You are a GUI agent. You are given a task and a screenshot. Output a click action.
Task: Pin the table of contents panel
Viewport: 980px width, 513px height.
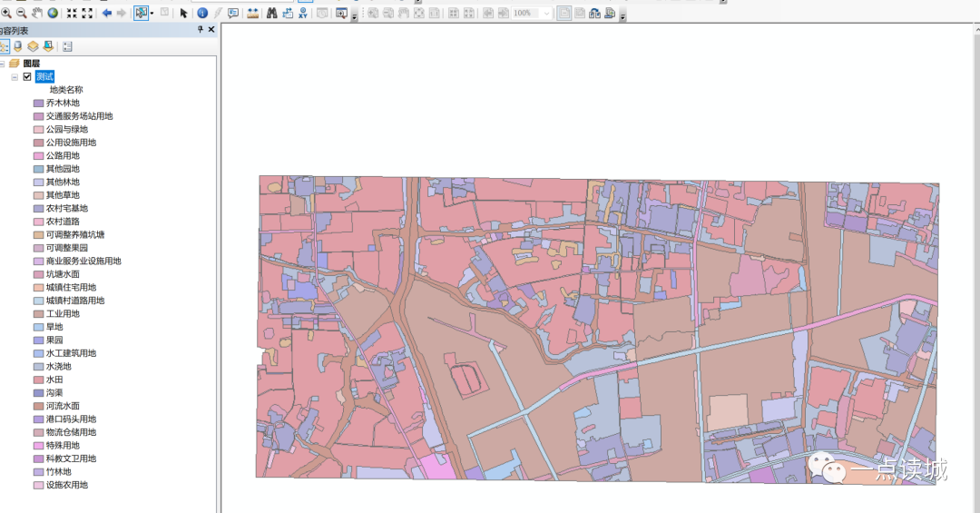pyautogui.click(x=201, y=30)
